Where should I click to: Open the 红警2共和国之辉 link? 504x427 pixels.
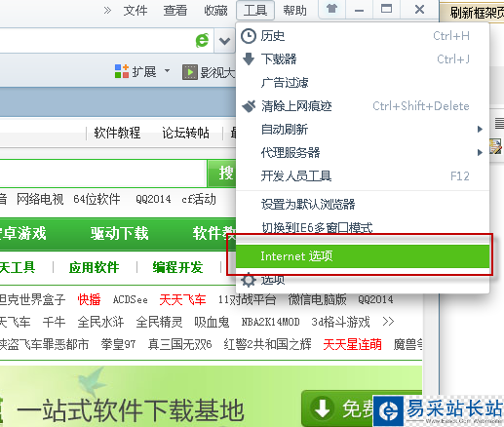pyautogui.click(x=267, y=344)
